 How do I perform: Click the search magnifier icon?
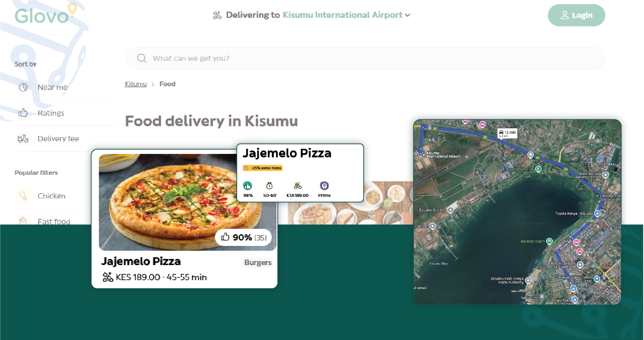(x=142, y=58)
